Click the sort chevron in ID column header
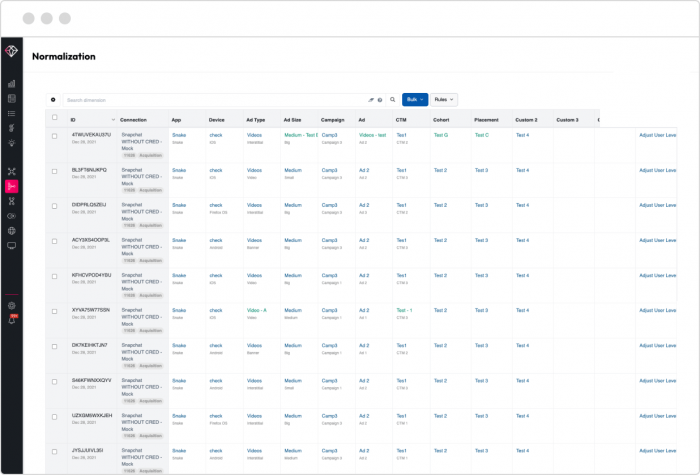Viewport: 700px width, 475px height. (x=113, y=120)
